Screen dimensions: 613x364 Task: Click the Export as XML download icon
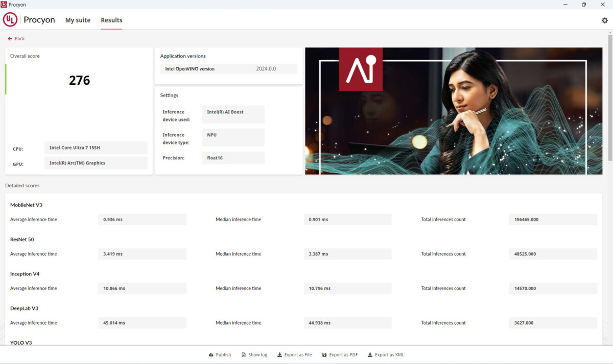(x=370, y=355)
